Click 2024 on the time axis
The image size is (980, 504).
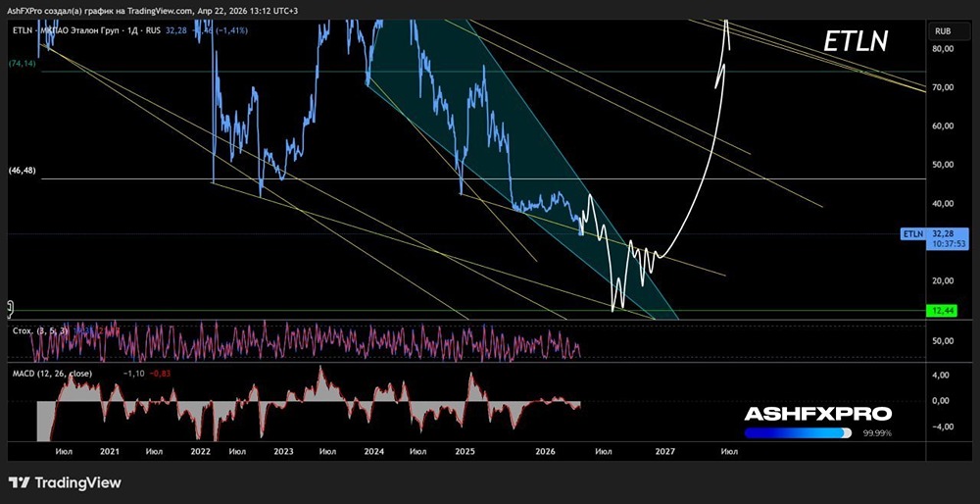373,451
